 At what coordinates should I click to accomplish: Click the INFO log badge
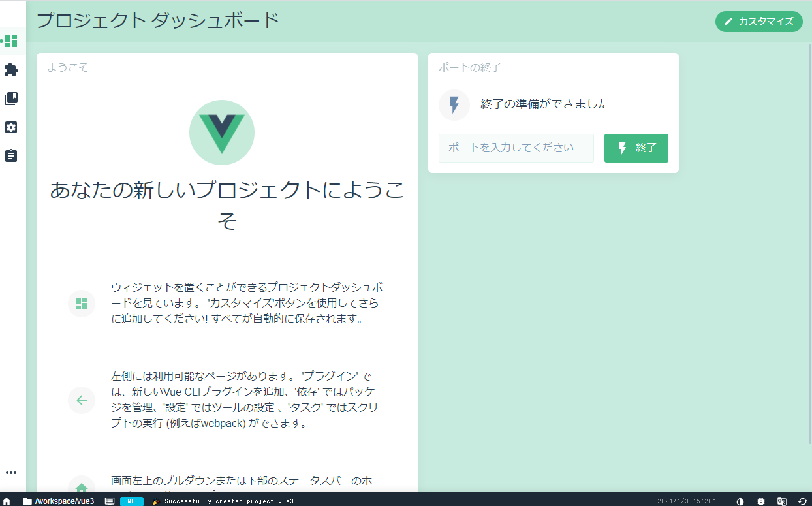132,501
